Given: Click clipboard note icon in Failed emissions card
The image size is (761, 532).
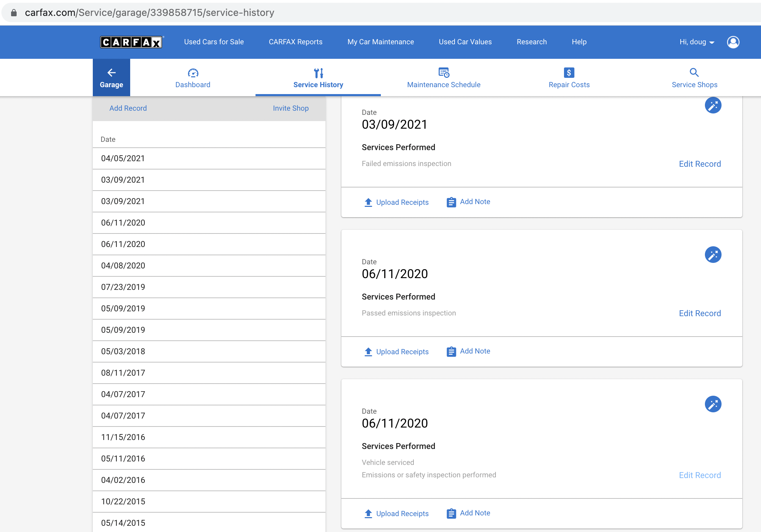Looking at the screenshot, I should pos(451,202).
